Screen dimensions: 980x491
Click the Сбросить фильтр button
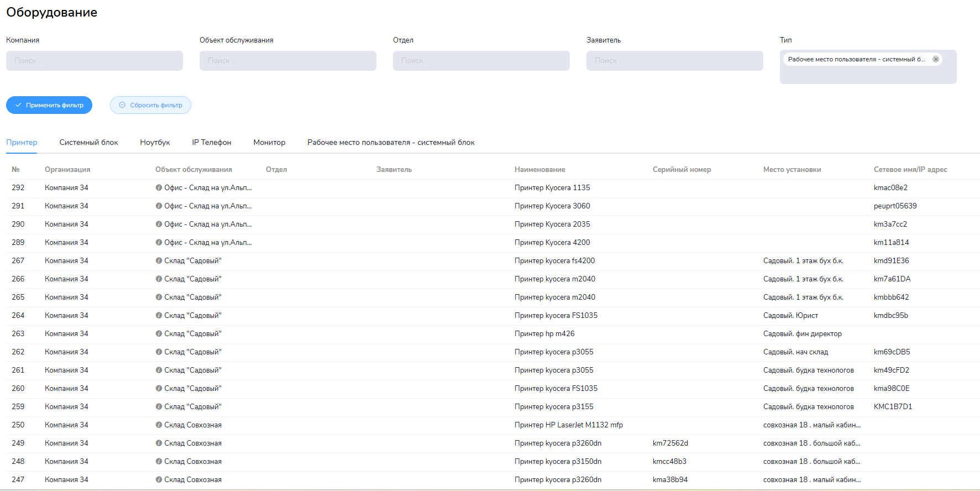click(x=150, y=105)
